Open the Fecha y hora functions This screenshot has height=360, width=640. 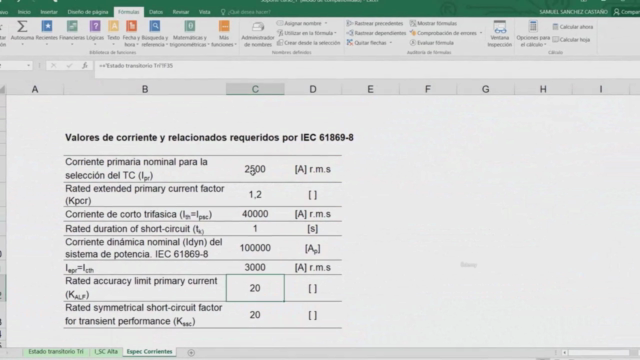(x=131, y=33)
